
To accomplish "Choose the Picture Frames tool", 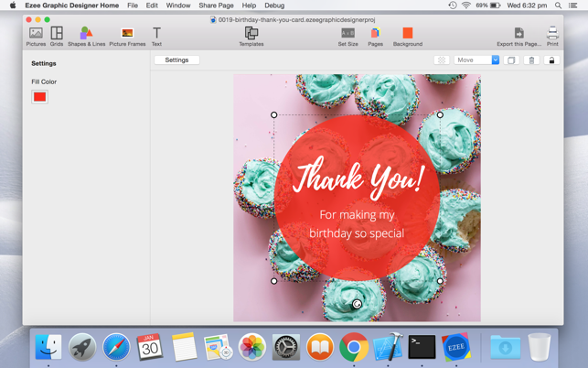I will point(127,36).
